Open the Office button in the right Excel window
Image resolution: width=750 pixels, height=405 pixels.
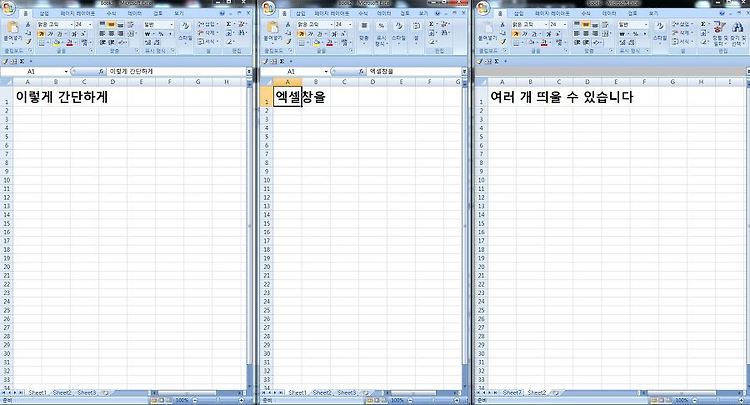482,8
